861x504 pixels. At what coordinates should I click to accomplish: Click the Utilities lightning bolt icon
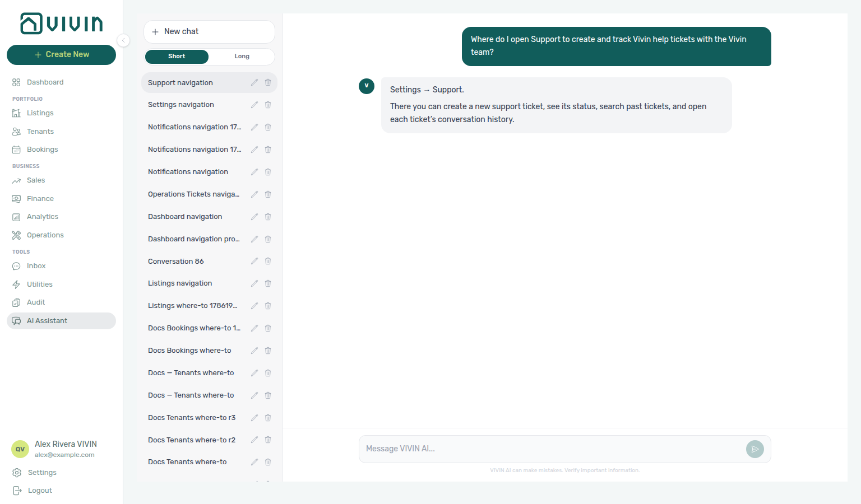tap(16, 284)
